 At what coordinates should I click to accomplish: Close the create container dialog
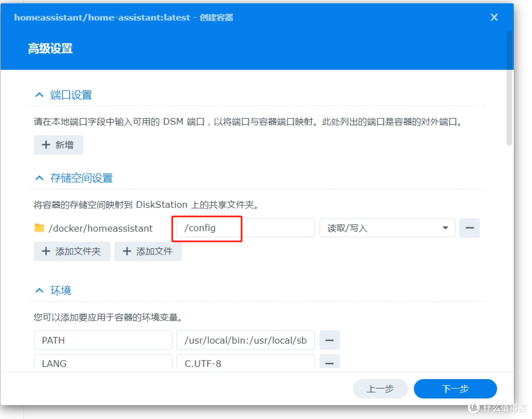tap(494, 18)
